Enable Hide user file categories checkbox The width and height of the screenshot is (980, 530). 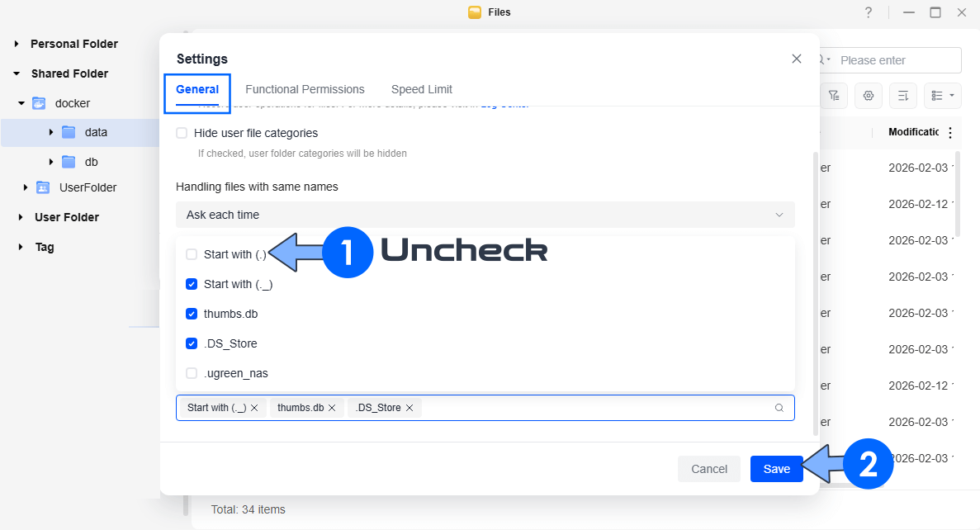[x=182, y=133]
